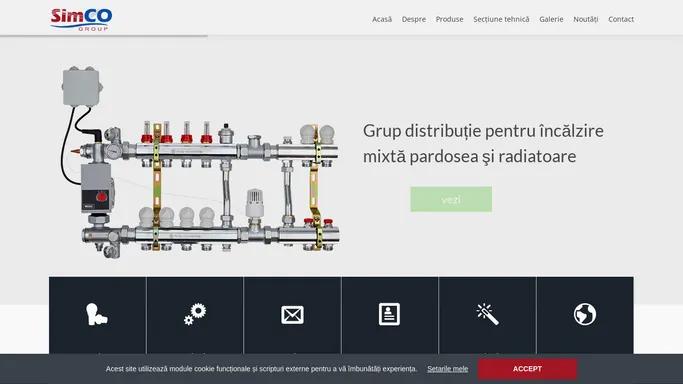Click the magic wand tile icon
Screen dimensions: 683x384
(487, 314)
